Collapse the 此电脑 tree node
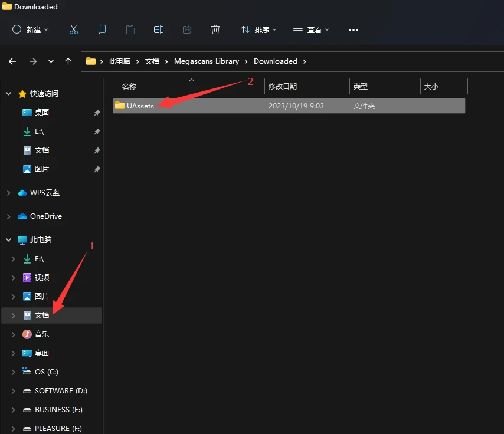 pyautogui.click(x=9, y=239)
